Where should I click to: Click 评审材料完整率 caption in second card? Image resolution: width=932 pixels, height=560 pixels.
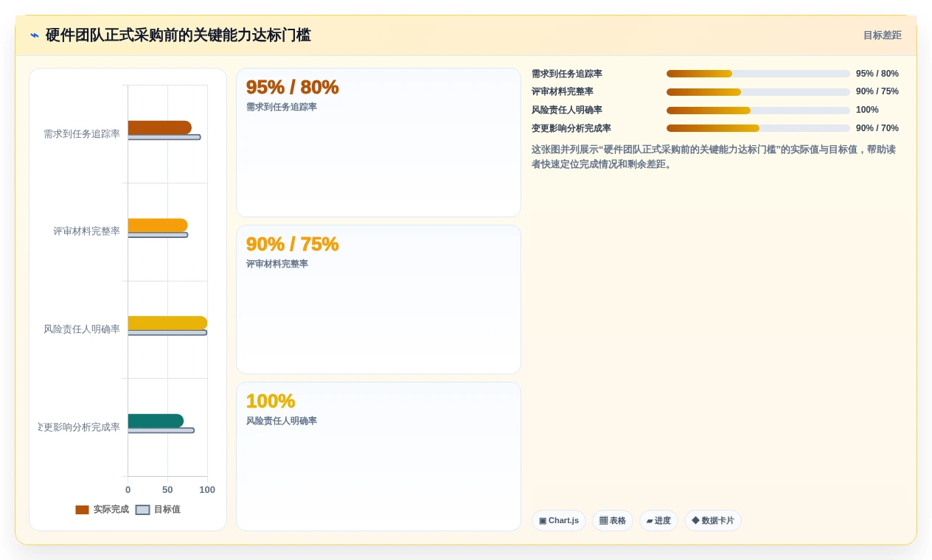point(277,264)
